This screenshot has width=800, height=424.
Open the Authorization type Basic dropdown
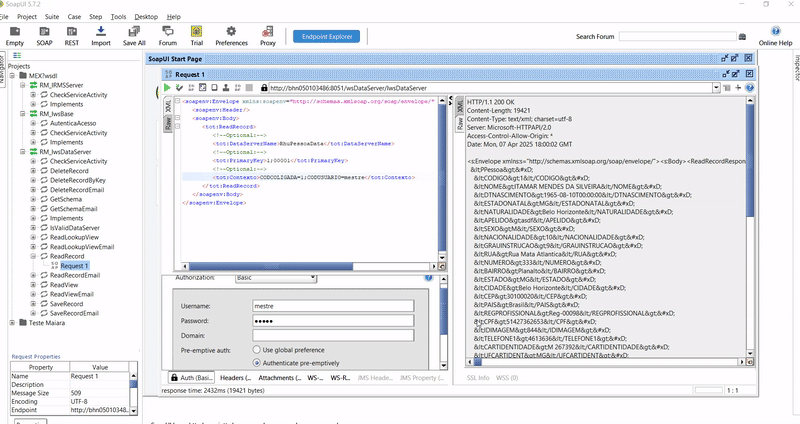276,278
